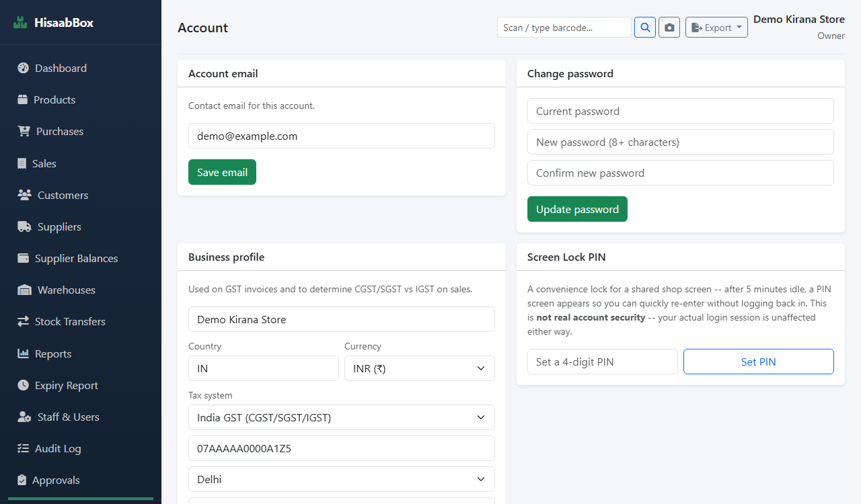This screenshot has height=504, width=861.
Task: Open the Export dropdown menu
Action: point(716,28)
